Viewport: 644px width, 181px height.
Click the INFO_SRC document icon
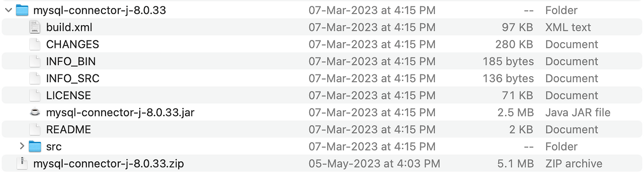click(x=35, y=78)
